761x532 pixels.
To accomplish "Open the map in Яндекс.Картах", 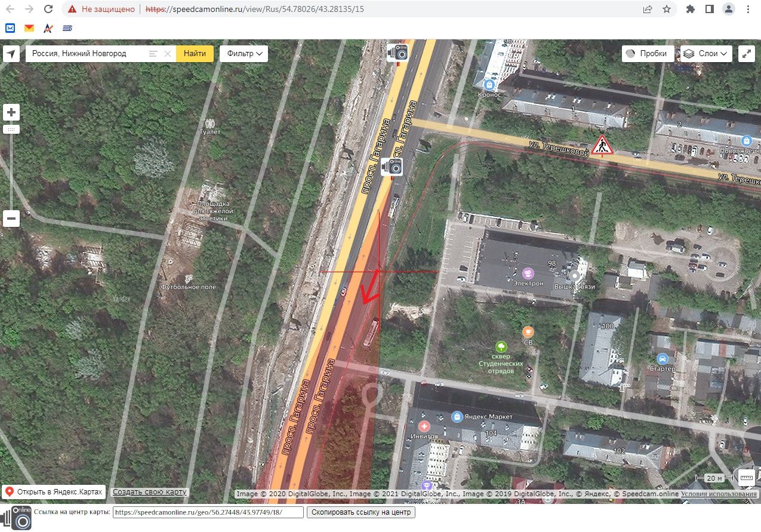I will click(54, 492).
